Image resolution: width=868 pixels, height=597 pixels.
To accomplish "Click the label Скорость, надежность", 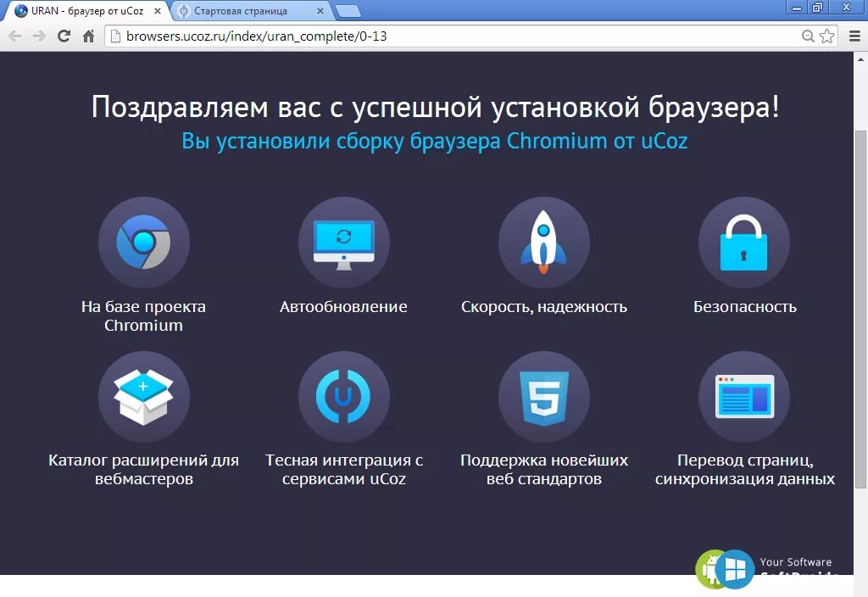I will click(544, 307).
